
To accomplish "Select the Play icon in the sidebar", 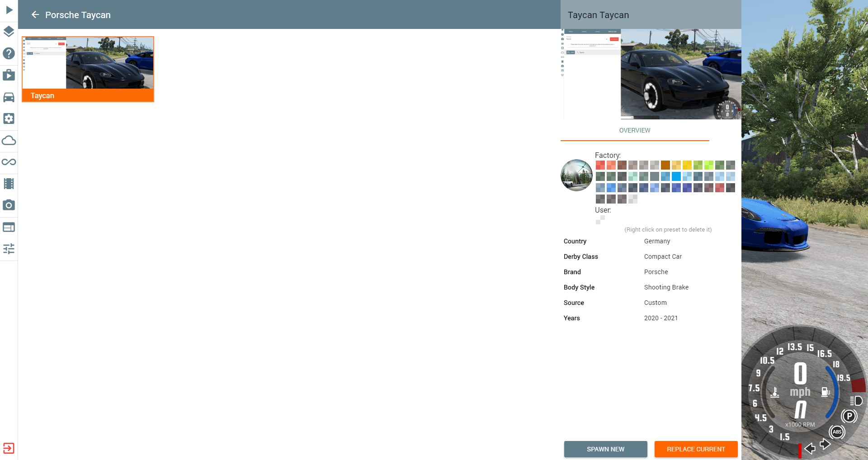I will [x=9, y=10].
